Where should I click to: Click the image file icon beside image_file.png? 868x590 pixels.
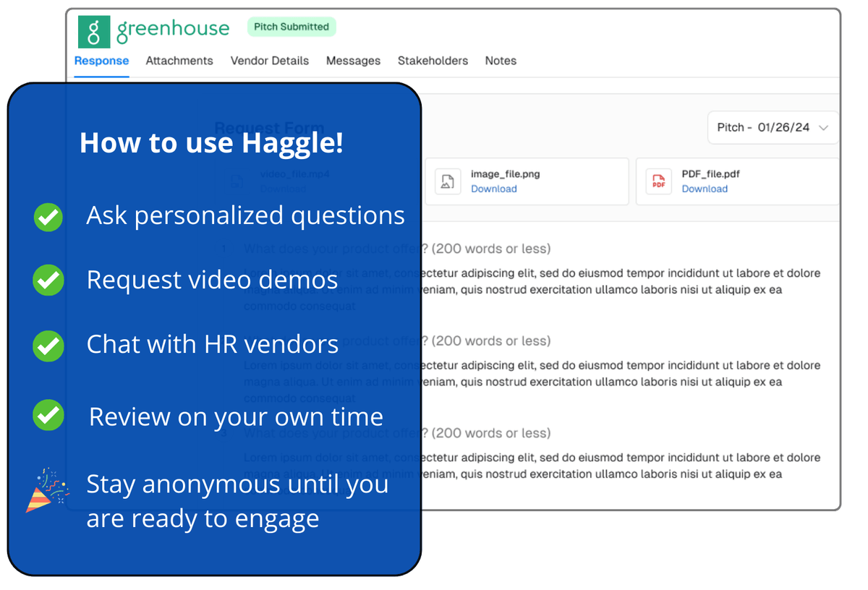(448, 181)
